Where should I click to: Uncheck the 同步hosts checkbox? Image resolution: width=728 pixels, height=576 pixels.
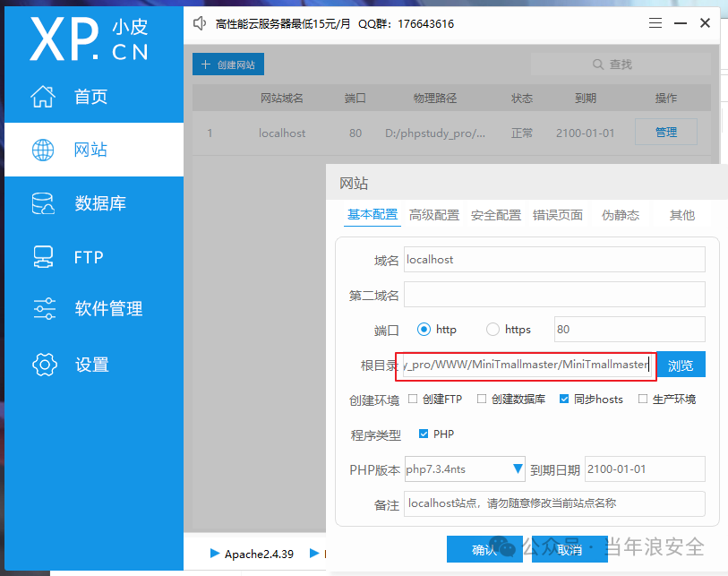pyautogui.click(x=564, y=399)
